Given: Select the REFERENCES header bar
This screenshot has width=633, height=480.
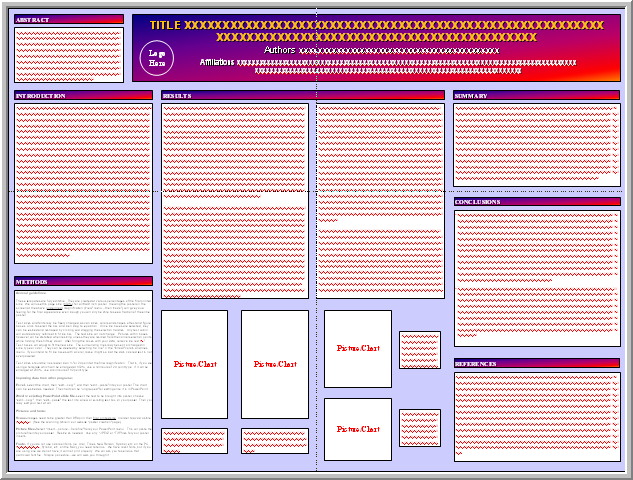Looking at the screenshot, I should coord(536,363).
